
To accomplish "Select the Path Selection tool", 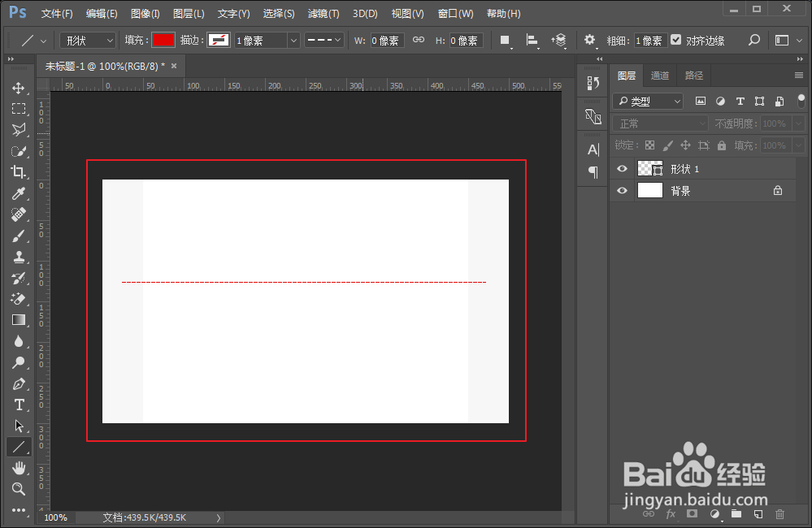I will point(19,426).
